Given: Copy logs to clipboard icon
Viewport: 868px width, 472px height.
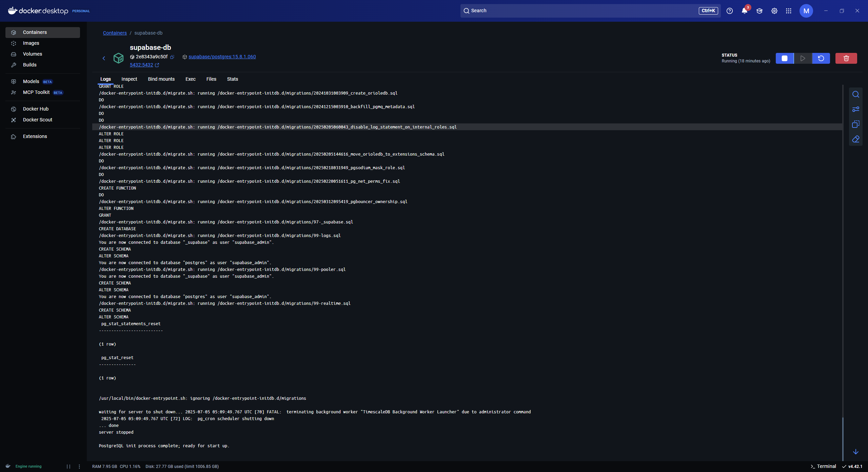Looking at the screenshot, I should click(x=856, y=124).
